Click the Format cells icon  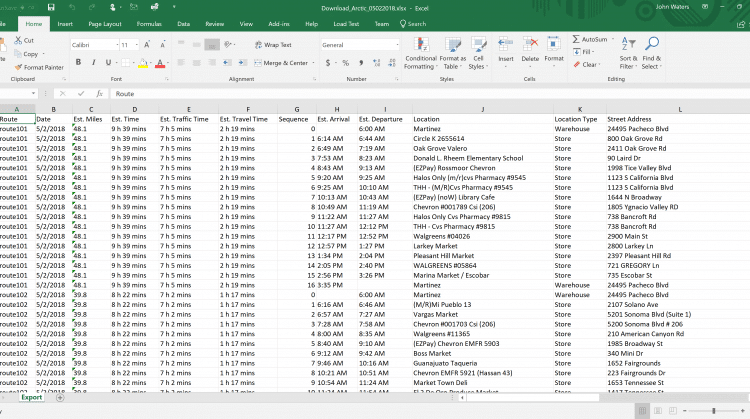pyautogui.click(x=554, y=49)
